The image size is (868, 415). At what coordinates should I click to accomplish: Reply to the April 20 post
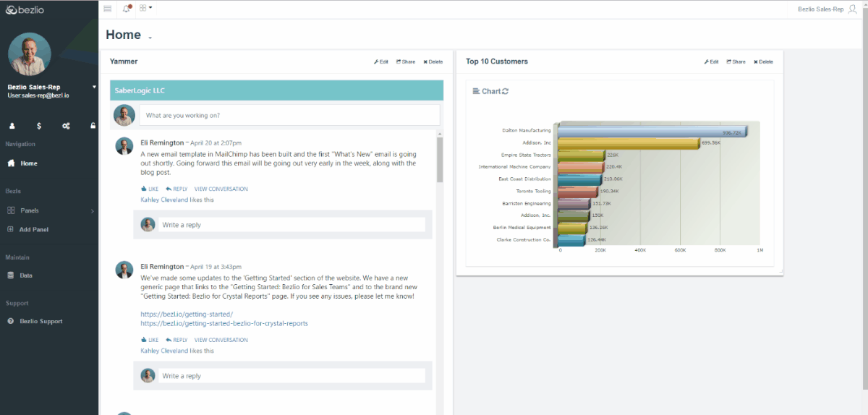coord(176,189)
